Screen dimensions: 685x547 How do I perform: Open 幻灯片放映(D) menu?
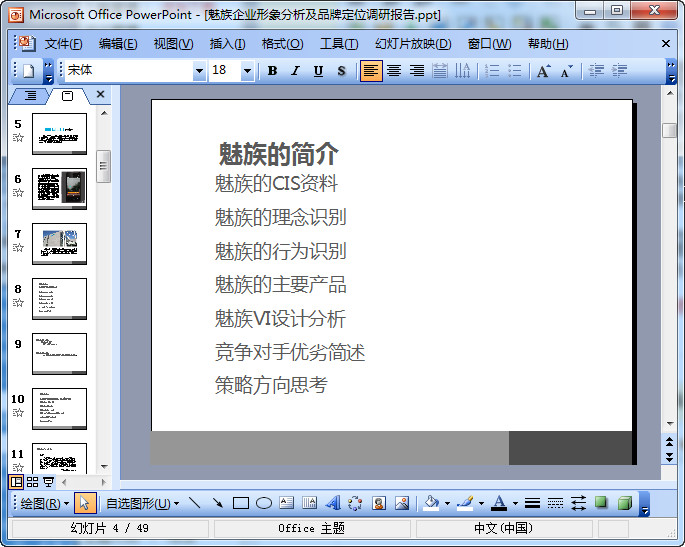[413, 44]
